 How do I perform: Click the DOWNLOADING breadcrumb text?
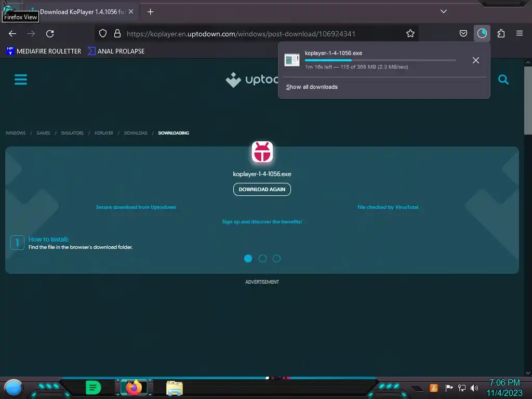pyautogui.click(x=174, y=133)
